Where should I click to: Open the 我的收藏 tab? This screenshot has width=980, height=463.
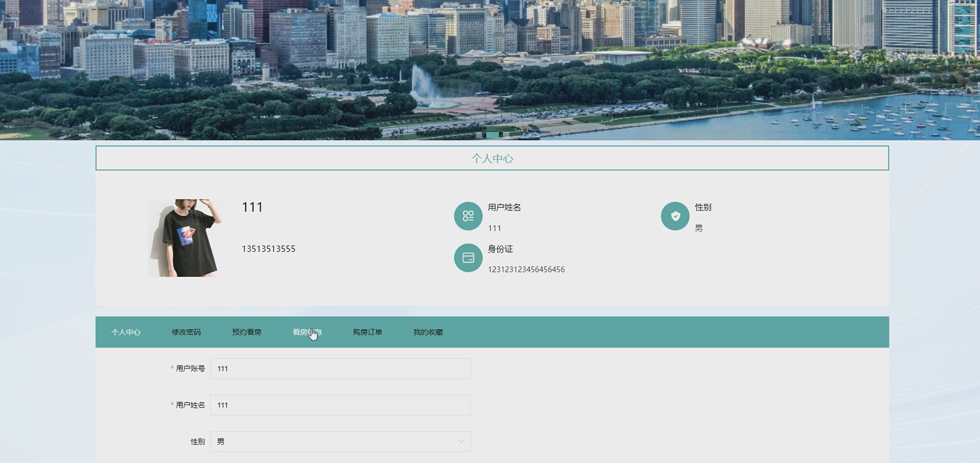[428, 332]
